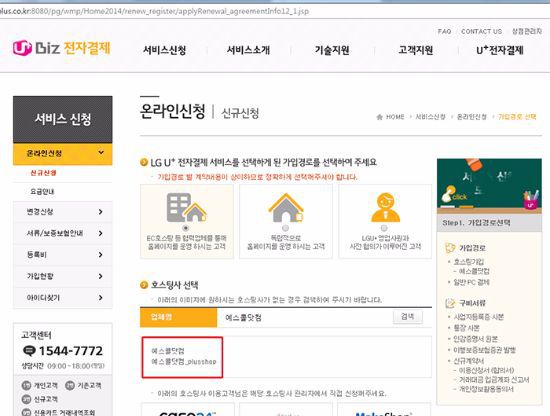Select the 예스콜닷컴 result entry
Screen dimensions: 550x416
coord(168,351)
